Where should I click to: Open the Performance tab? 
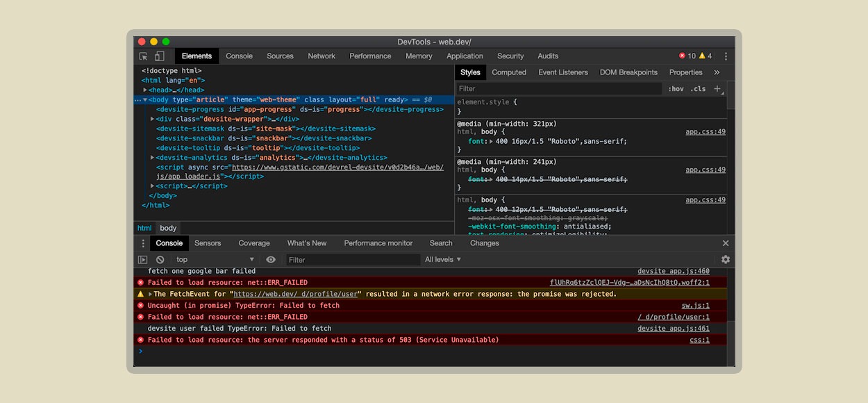[x=370, y=56]
